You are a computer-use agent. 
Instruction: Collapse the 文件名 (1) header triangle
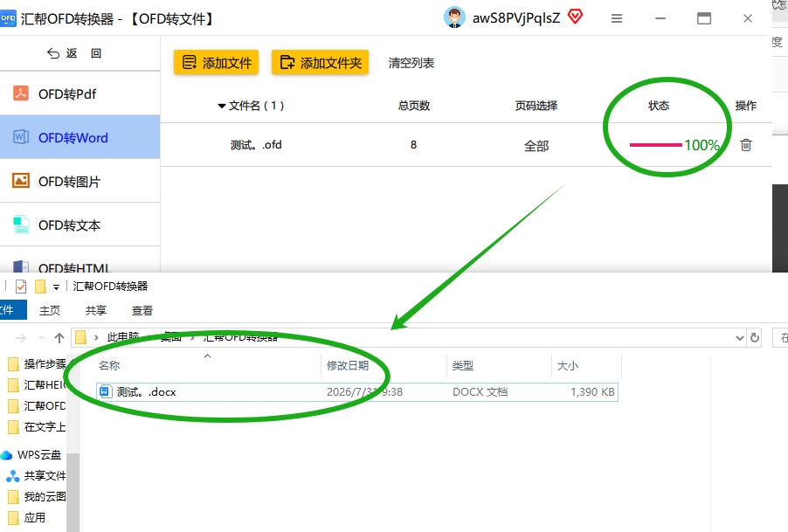221,106
